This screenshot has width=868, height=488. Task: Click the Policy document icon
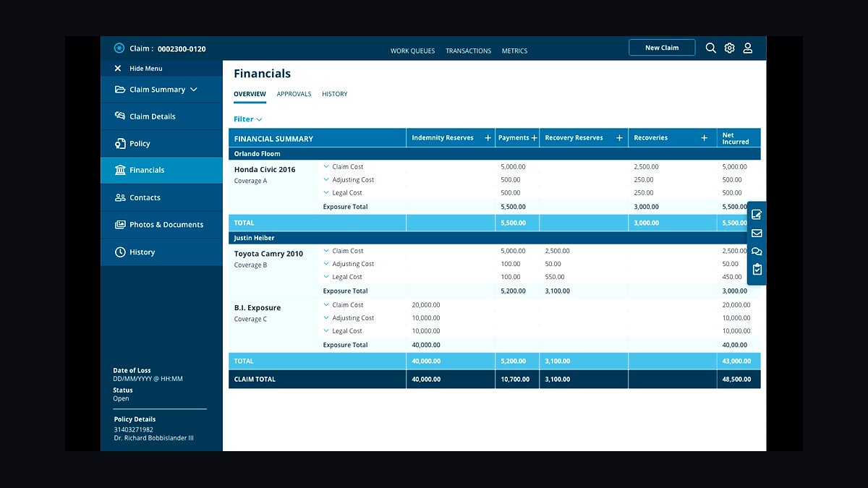pos(120,143)
